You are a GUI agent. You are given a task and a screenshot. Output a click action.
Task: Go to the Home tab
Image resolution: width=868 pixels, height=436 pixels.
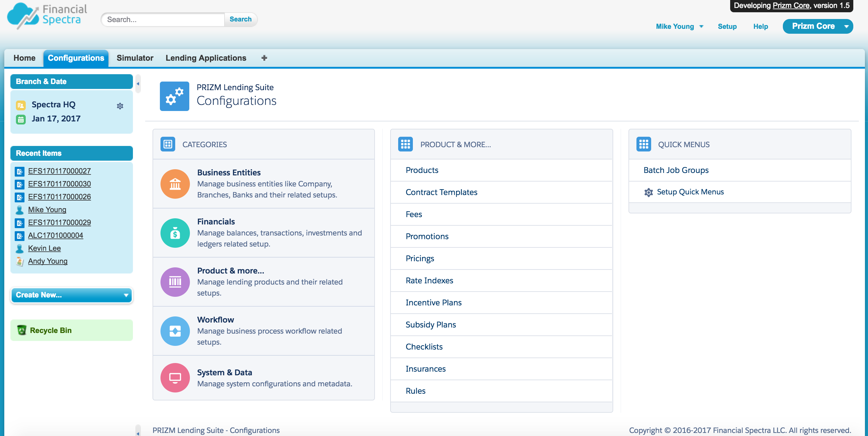(24, 58)
